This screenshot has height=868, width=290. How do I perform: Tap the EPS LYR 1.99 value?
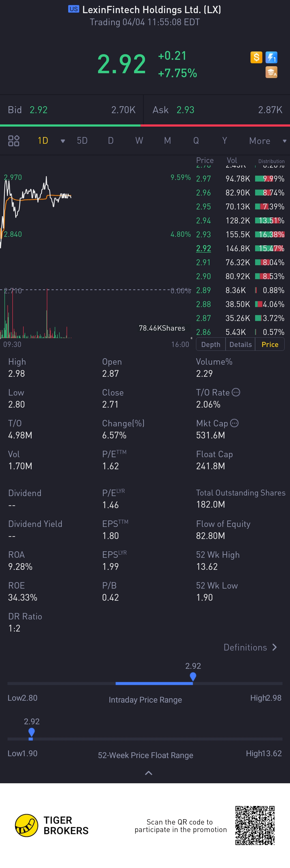[111, 566]
